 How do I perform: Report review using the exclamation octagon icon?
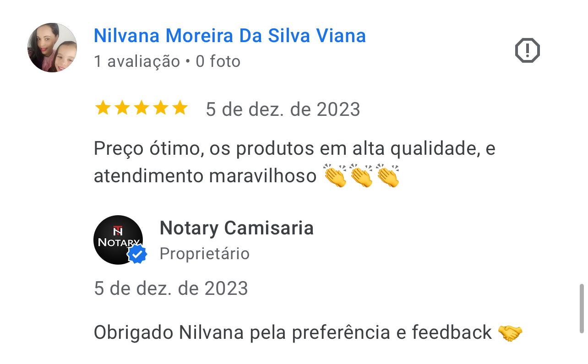tap(528, 50)
